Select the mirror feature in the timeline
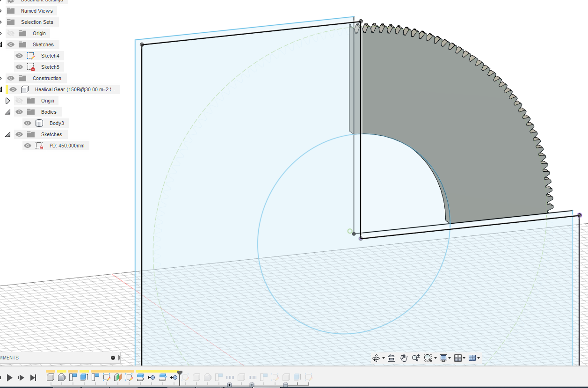Screen dimensions: 588x388 coord(118,377)
